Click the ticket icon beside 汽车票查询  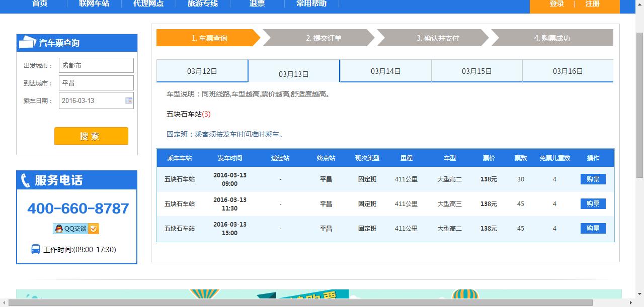click(x=27, y=43)
